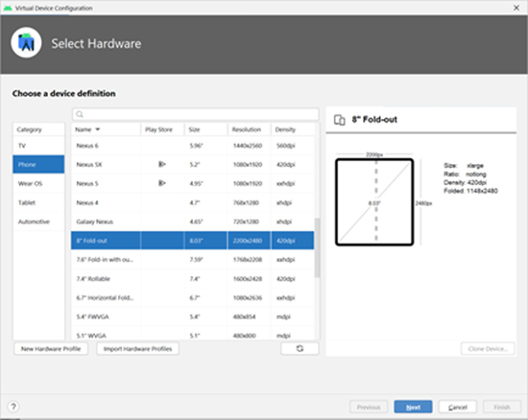This screenshot has height=420, width=528.
Task: Click the Next button
Action: (413, 407)
